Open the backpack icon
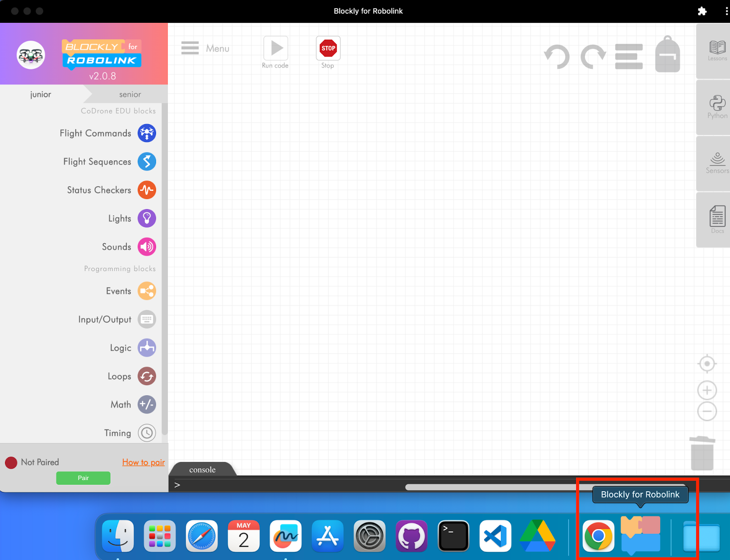The height and width of the screenshot is (560, 730). coord(667,54)
